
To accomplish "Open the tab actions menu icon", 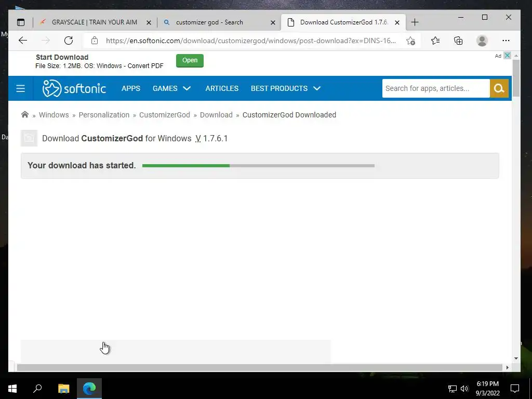I will (x=21, y=22).
